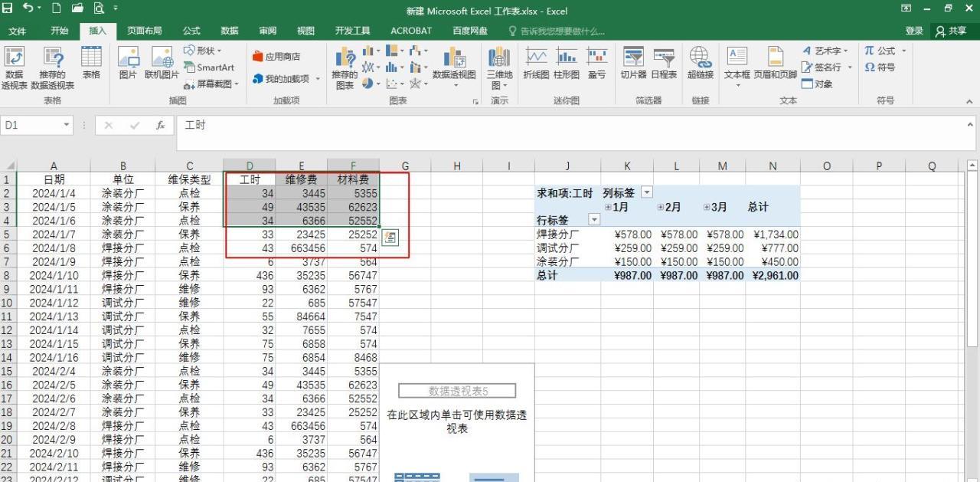Click the Save icon in quick access toolbar
Image resolution: width=980 pixels, height=482 pixels.
click(8, 8)
